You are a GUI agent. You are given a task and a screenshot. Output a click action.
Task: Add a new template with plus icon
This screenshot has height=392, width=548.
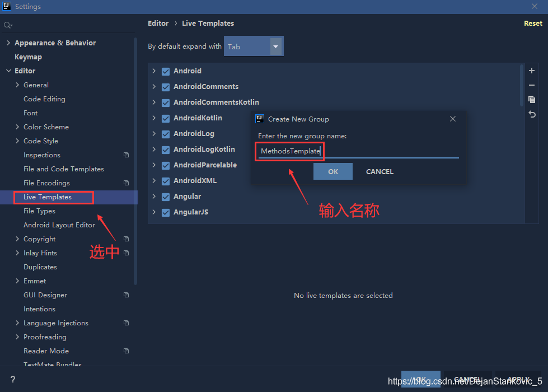coord(532,71)
